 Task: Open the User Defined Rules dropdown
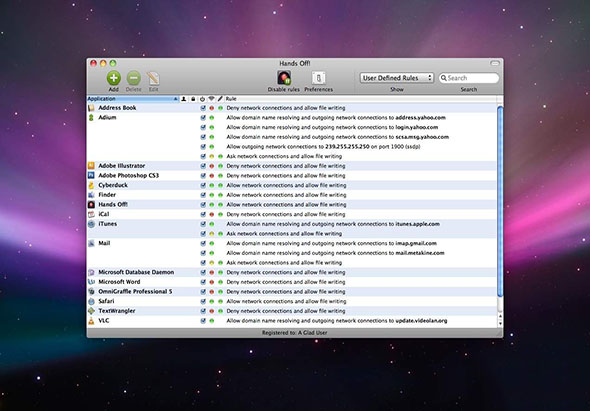click(397, 78)
